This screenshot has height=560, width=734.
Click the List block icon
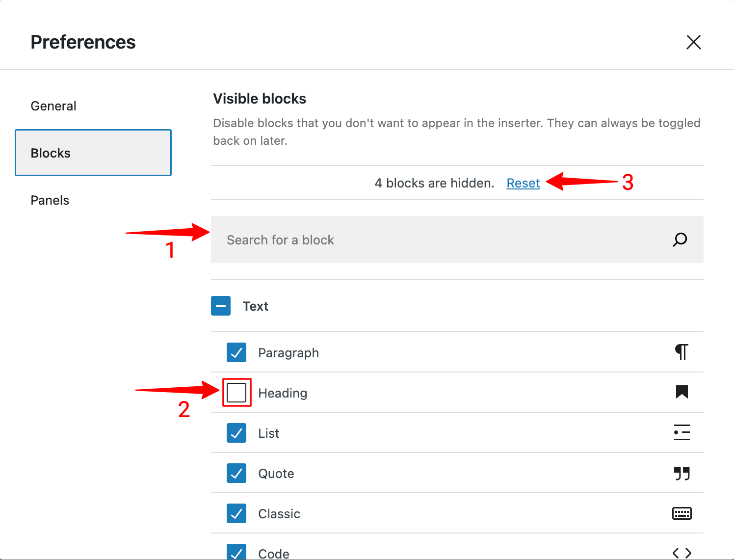(682, 432)
